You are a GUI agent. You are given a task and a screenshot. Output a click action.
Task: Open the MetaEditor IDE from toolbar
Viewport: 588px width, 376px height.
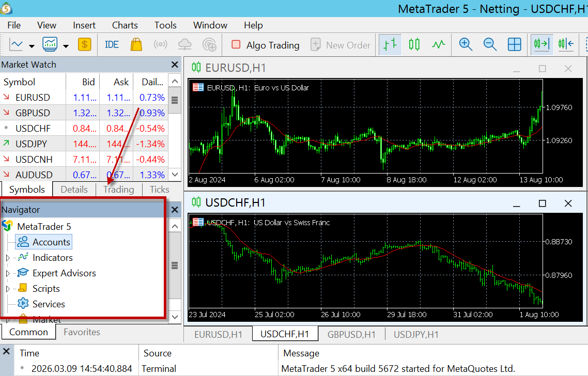coord(112,45)
